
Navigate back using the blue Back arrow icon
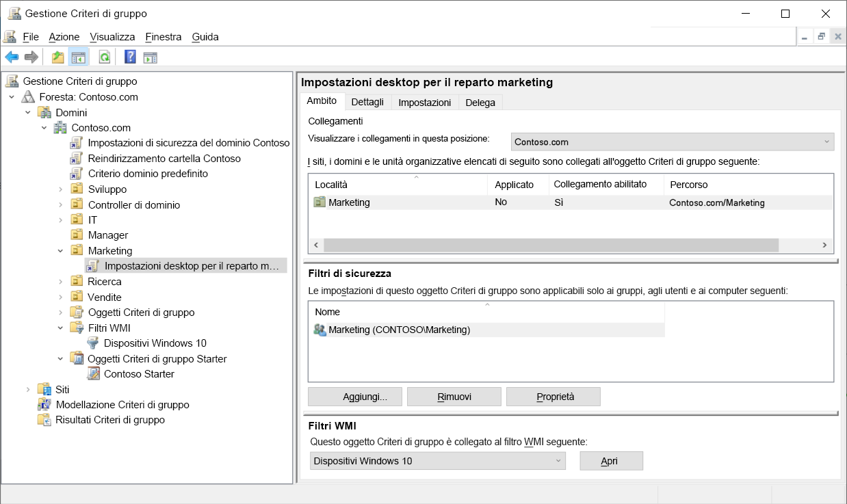(12, 57)
